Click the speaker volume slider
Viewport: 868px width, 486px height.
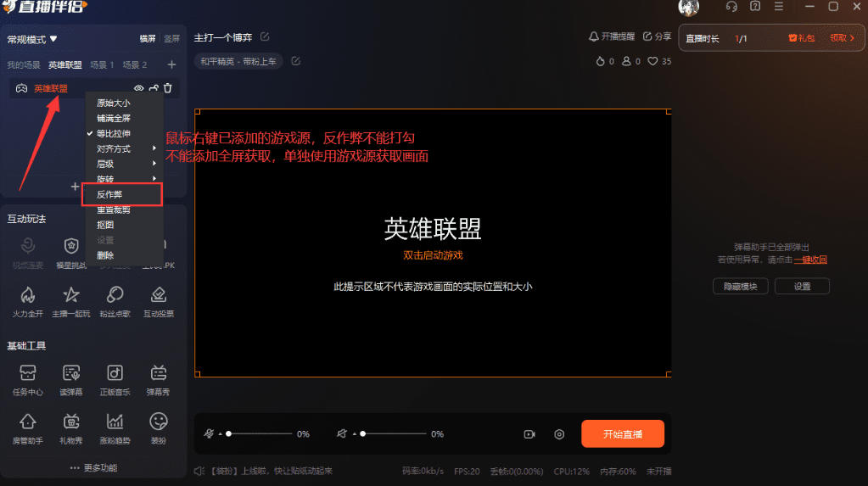point(393,434)
